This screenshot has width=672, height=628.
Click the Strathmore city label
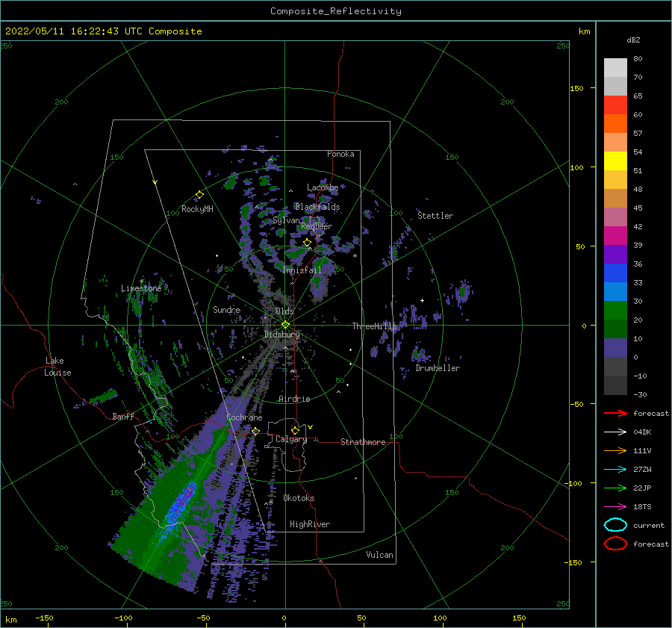pos(363,442)
